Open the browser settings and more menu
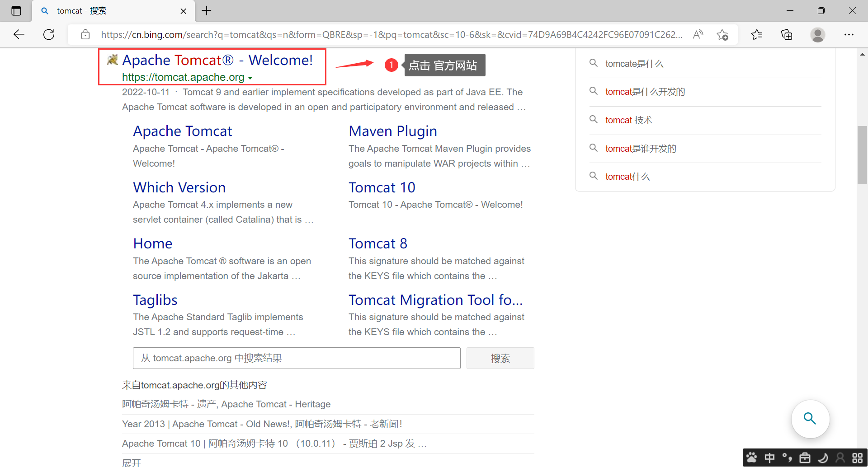The width and height of the screenshot is (868, 467). [x=849, y=34]
